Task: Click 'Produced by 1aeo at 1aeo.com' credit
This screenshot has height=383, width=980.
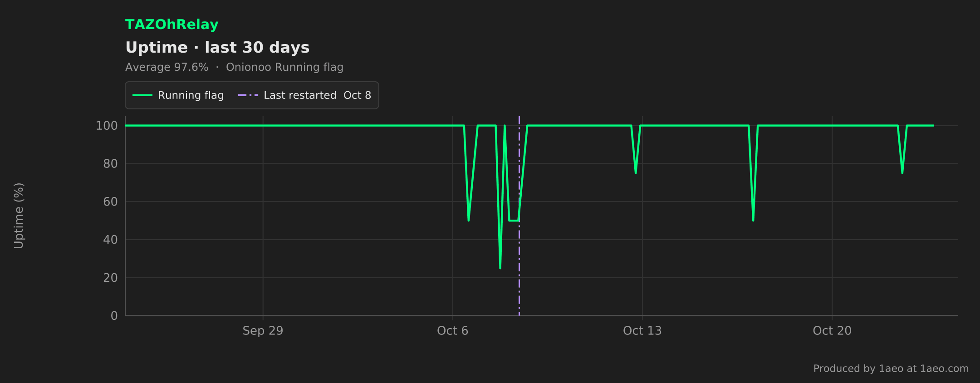Action: (x=891, y=368)
